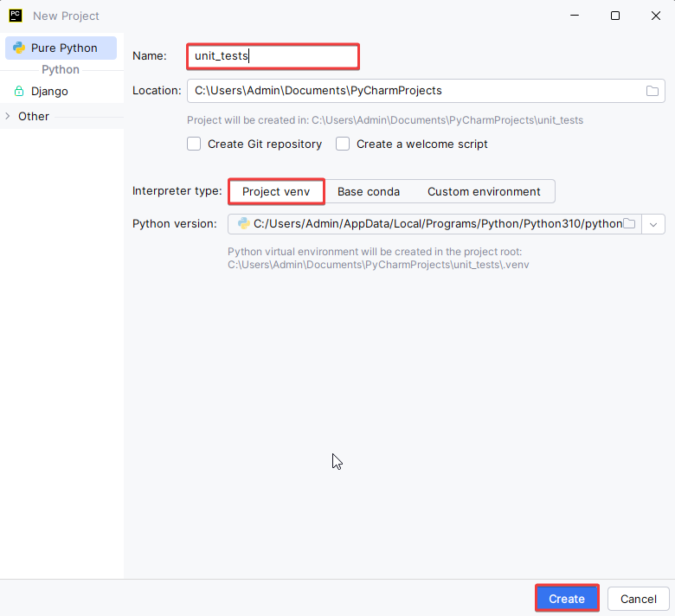675x616 pixels.
Task: Click the project Name input field
Action: pos(273,56)
